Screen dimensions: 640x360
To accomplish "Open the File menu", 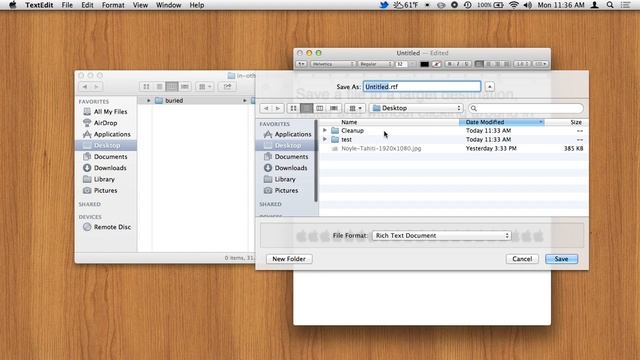I will pyautogui.click(x=67, y=5).
